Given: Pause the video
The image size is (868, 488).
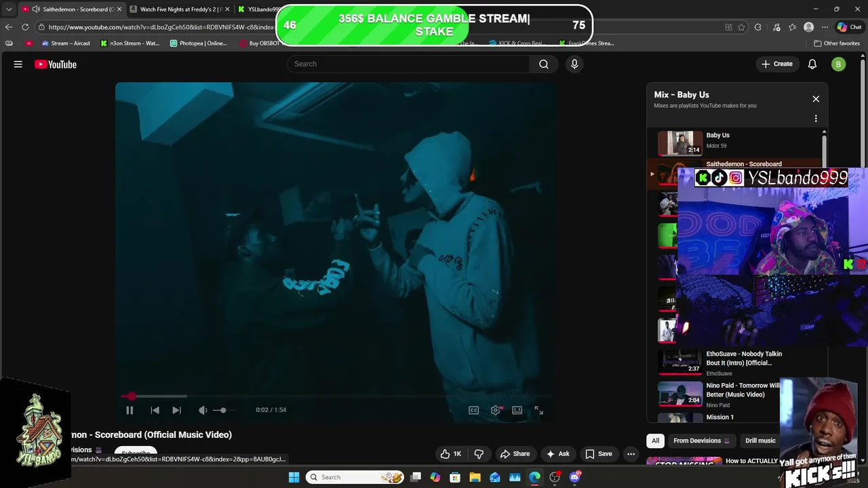Looking at the screenshot, I should [x=130, y=410].
